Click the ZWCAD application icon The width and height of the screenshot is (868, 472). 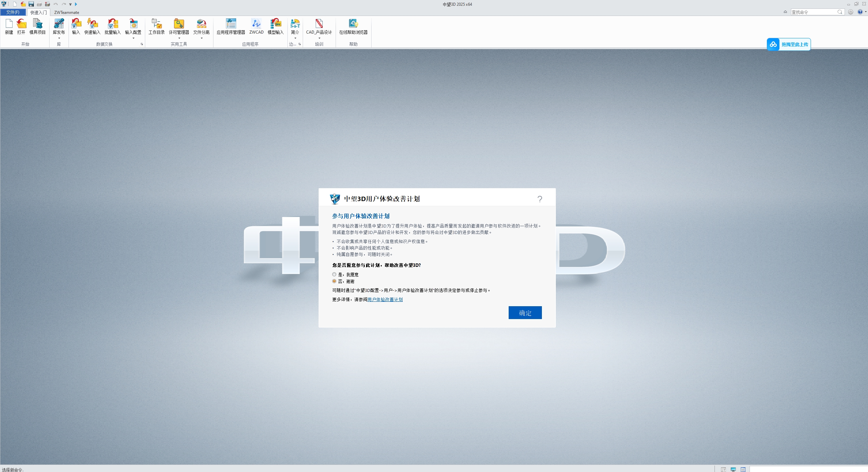pyautogui.click(x=256, y=26)
